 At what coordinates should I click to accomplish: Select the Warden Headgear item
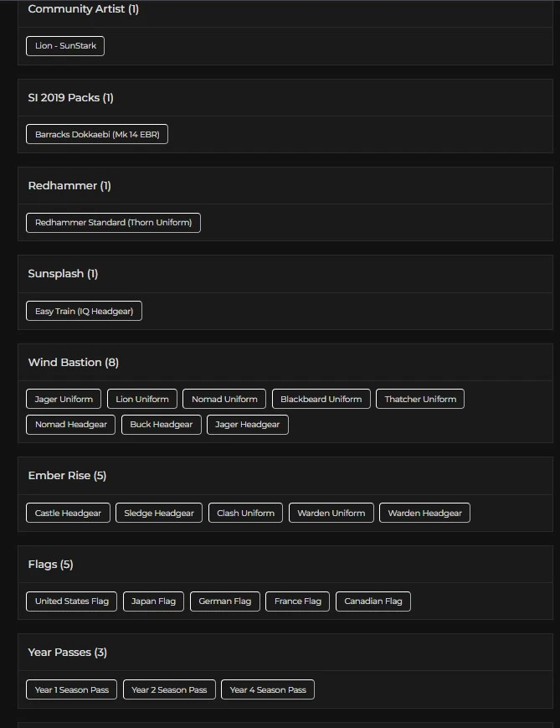(x=424, y=514)
